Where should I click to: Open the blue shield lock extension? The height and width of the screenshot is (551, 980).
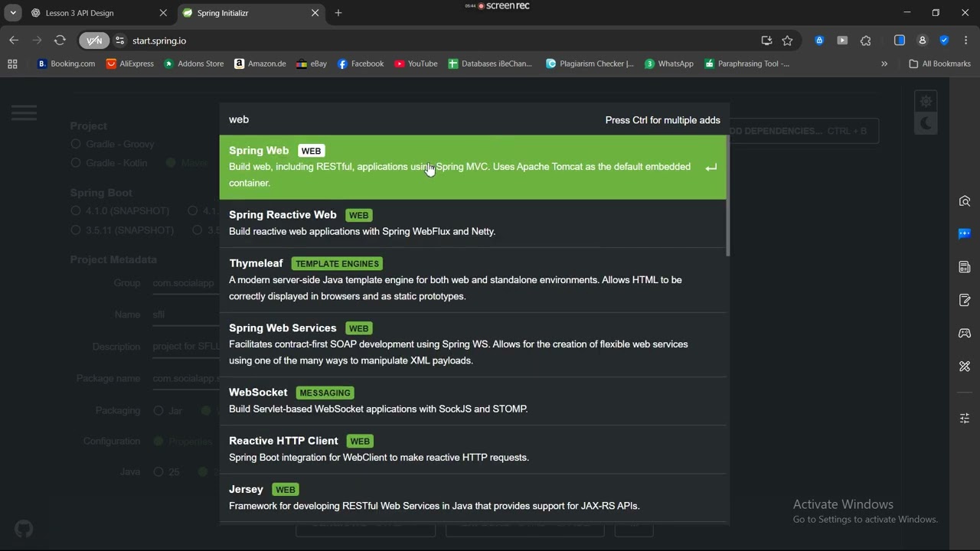click(819, 41)
